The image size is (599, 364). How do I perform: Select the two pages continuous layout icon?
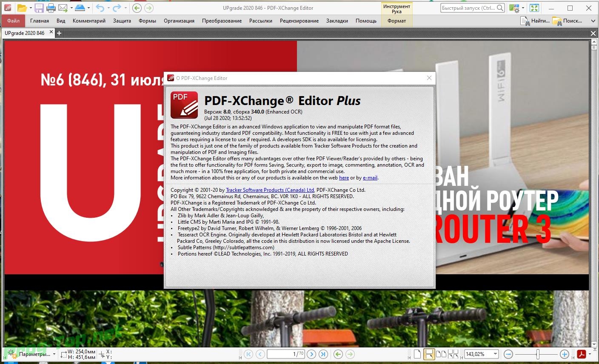[453, 354]
